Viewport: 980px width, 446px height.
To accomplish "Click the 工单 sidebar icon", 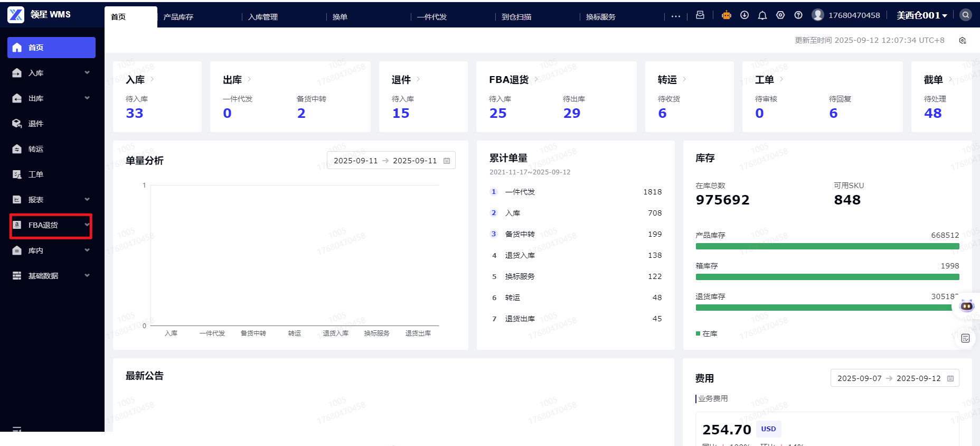I will [x=17, y=174].
